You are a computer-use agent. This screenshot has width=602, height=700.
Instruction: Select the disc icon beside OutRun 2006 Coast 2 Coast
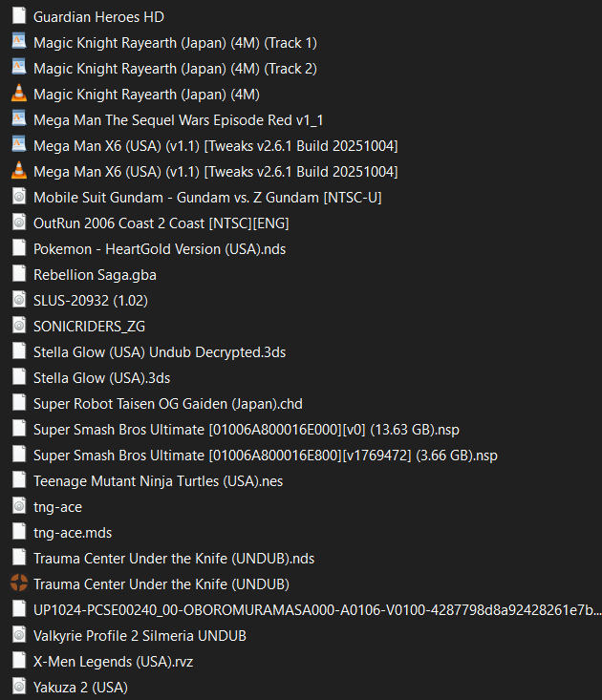pos(19,222)
